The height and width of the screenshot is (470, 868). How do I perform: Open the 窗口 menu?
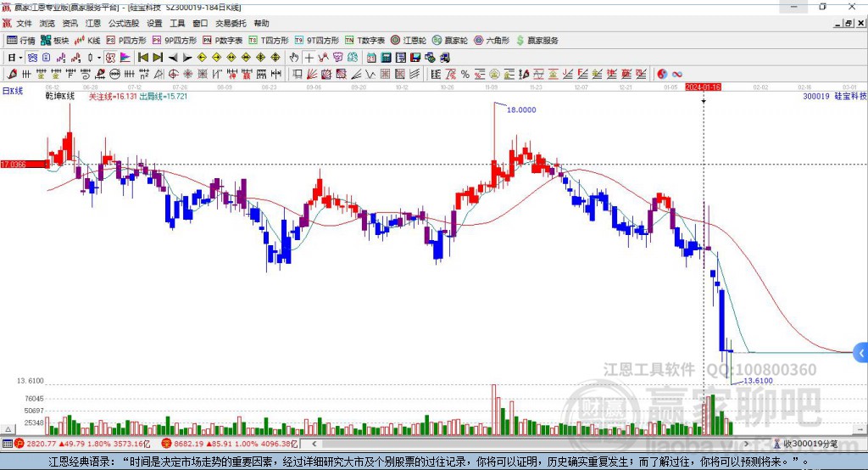(x=200, y=23)
